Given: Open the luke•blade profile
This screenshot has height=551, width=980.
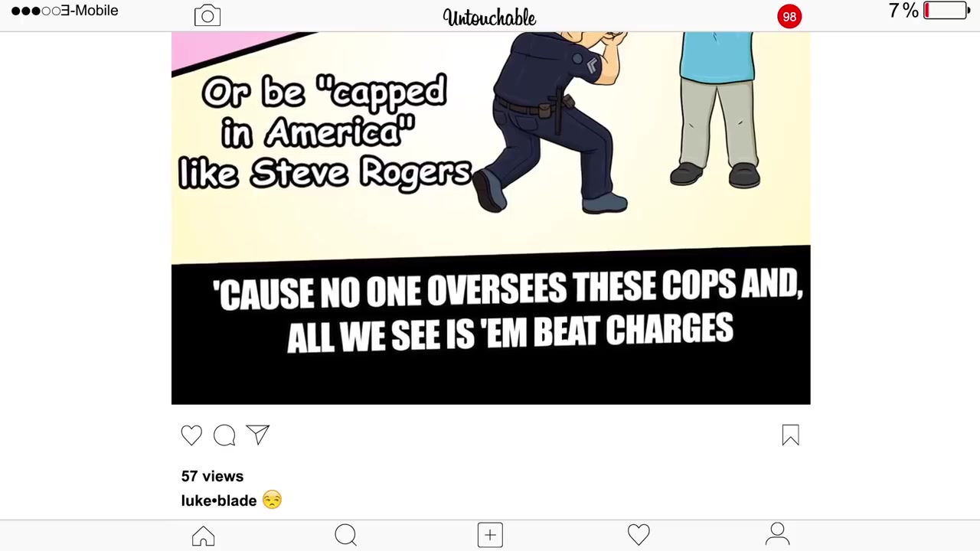Looking at the screenshot, I should (x=219, y=500).
